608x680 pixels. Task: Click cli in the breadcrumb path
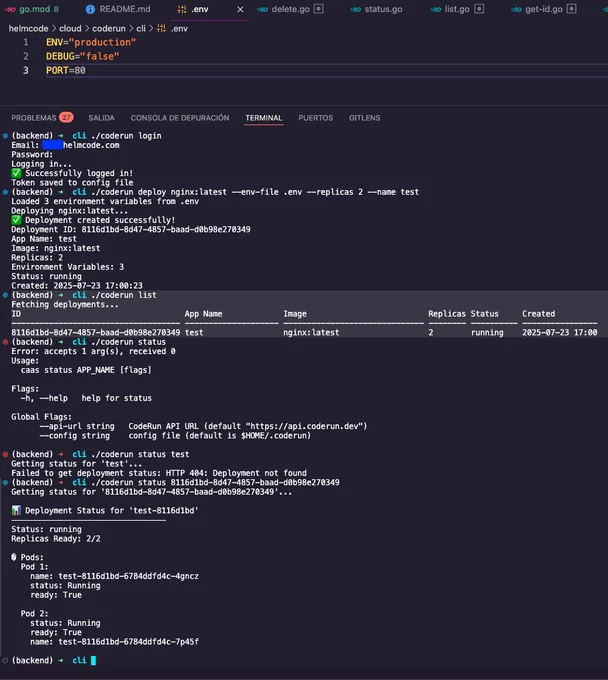[141, 29]
